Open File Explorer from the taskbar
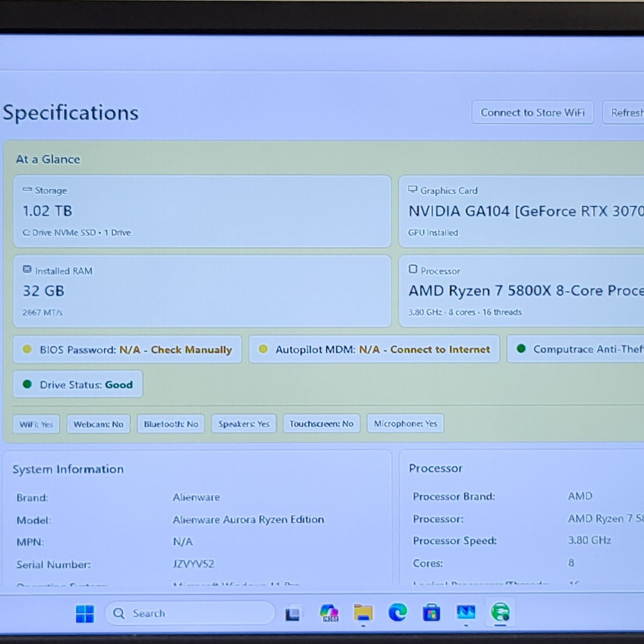This screenshot has height=644, width=644. [363, 613]
